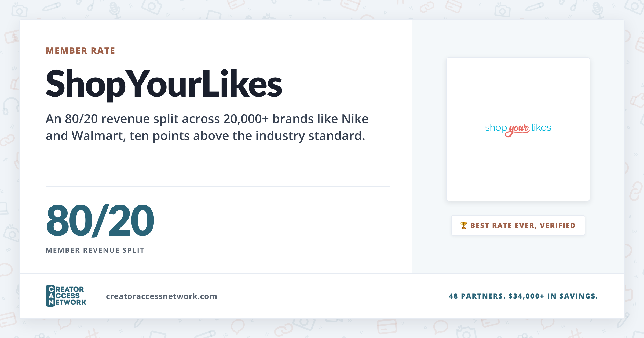Click the revenue split description paragraph
The width and height of the screenshot is (644, 338).
click(207, 127)
